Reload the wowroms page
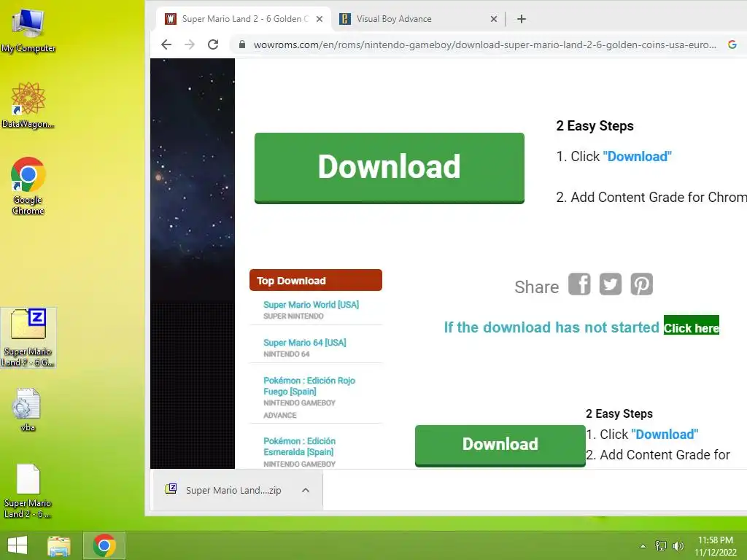 [213, 44]
